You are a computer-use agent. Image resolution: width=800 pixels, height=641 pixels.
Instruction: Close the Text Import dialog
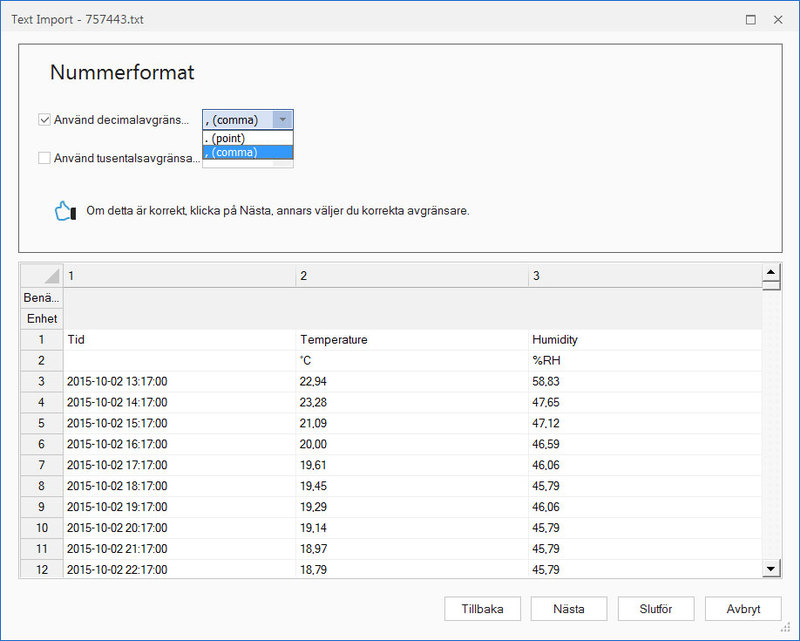tap(778, 20)
